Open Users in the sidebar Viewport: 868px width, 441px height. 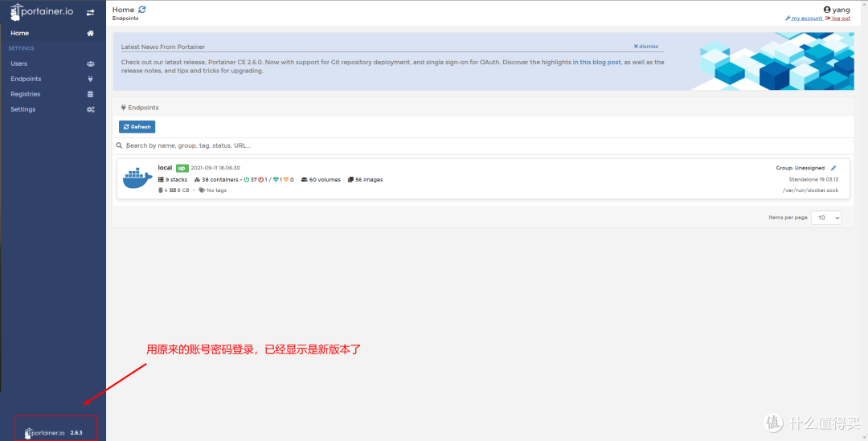pyautogui.click(x=18, y=63)
